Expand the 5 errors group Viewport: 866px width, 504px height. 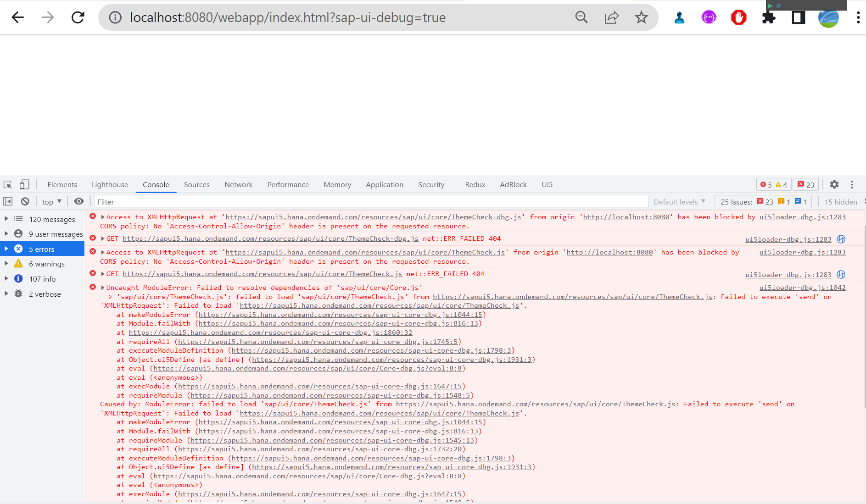[x=6, y=249]
